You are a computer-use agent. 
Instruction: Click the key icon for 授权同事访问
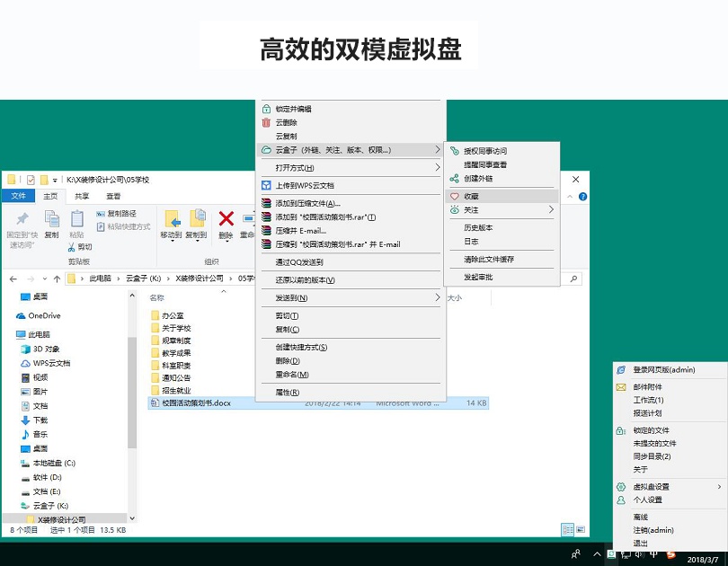pos(455,151)
